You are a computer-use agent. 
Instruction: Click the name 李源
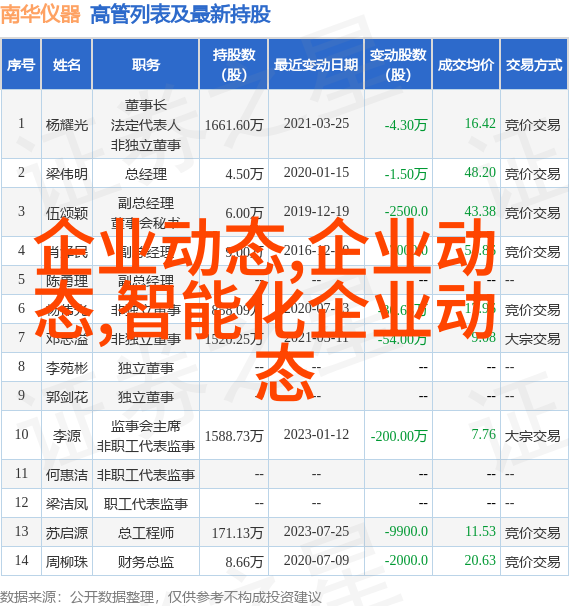tap(67, 436)
